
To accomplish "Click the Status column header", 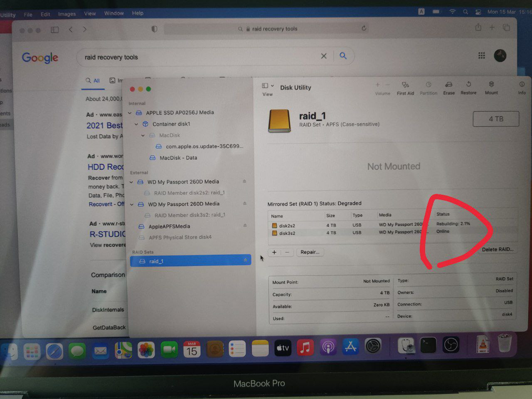I will [x=443, y=214].
